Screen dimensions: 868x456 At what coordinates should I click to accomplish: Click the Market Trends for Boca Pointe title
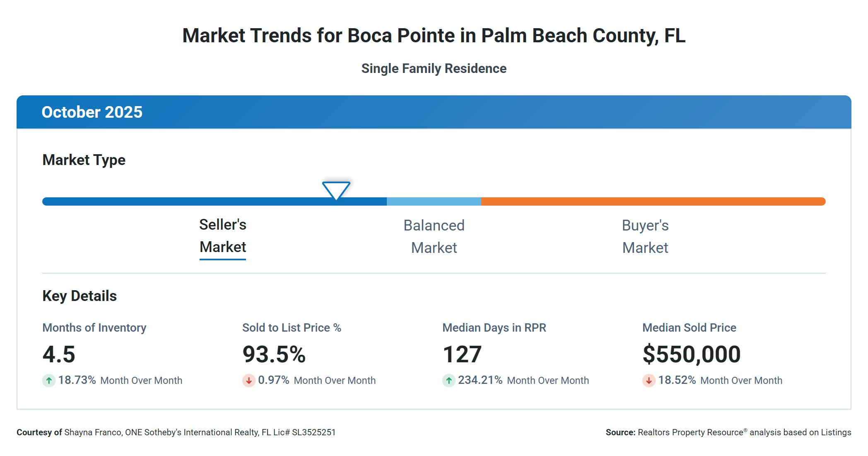click(x=434, y=36)
